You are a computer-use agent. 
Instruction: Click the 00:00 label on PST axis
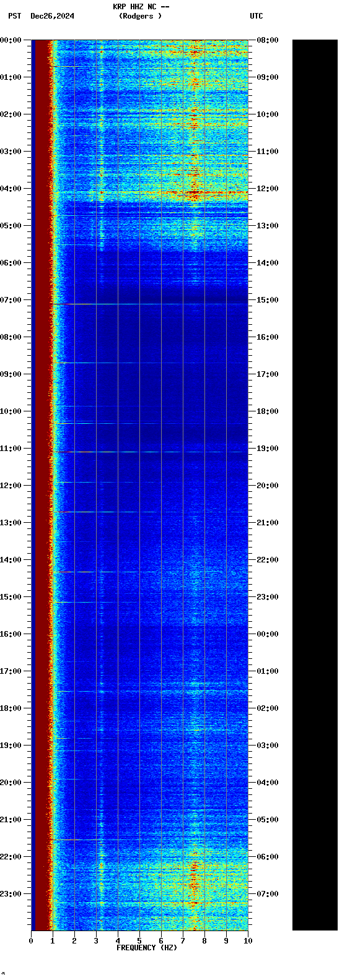(11, 40)
